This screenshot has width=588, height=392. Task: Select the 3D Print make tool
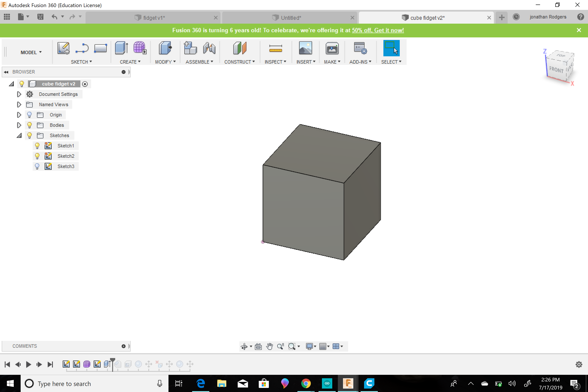(332, 48)
